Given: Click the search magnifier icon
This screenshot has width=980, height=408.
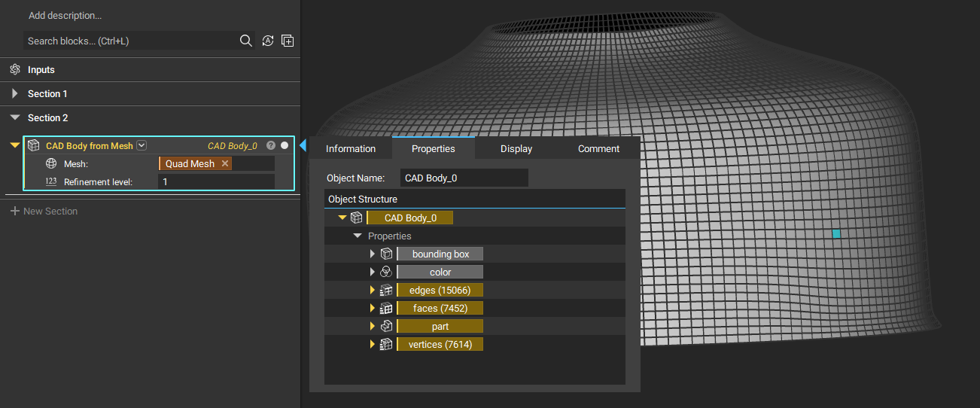Looking at the screenshot, I should click(245, 41).
